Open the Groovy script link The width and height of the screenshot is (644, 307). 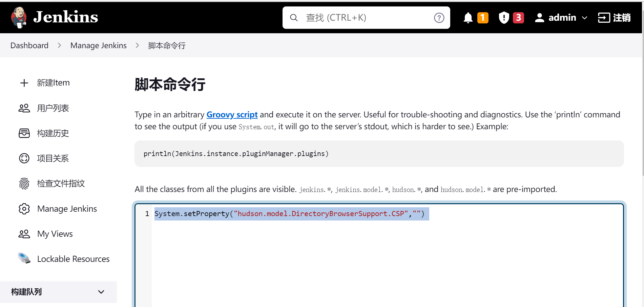point(232,115)
